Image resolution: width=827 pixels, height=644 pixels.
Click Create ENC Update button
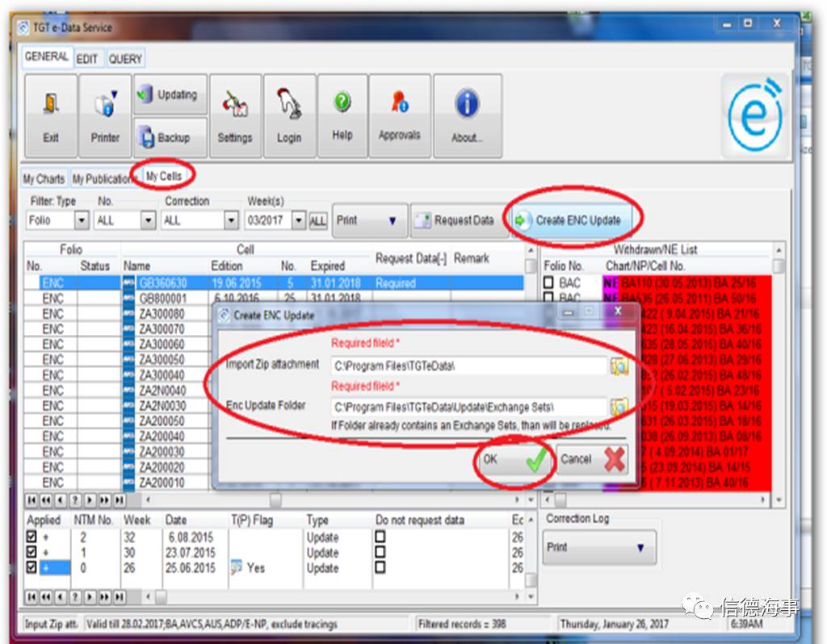pyautogui.click(x=572, y=220)
